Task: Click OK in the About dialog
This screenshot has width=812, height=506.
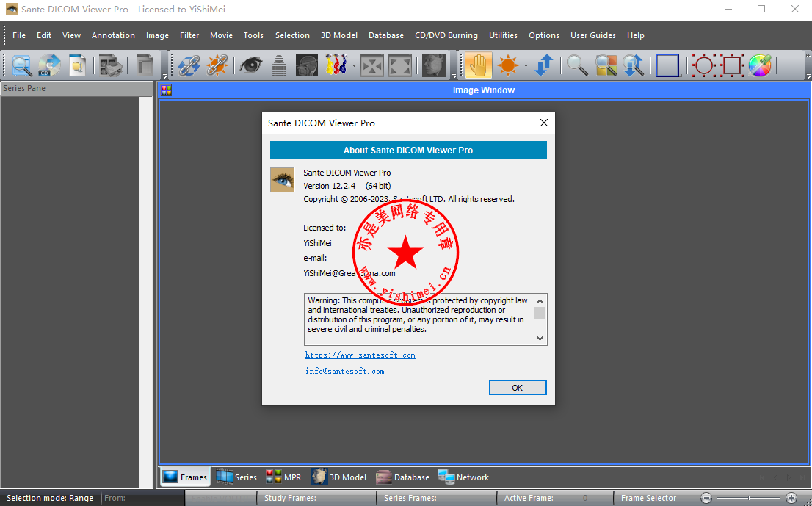Action: [x=518, y=388]
